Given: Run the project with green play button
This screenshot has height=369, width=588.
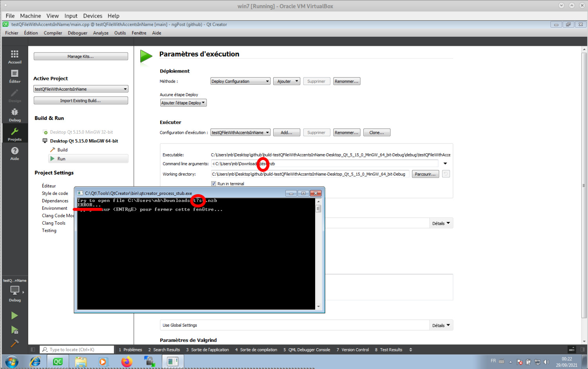Looking at the screenshot, I should pos(15,316).
